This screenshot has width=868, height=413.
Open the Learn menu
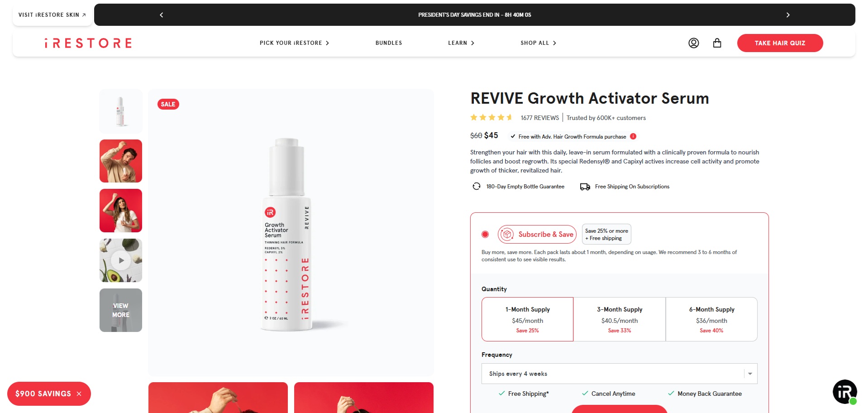coord(461,43)
